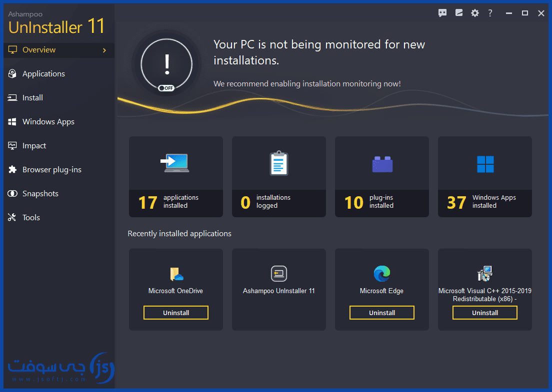Expand the Overview chevron arrow
This screenshot has width=552, height=392.
[104, 50]
